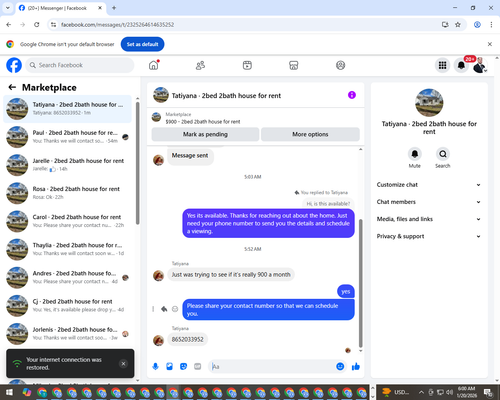Click Mark as pending button
500x400 pixels.
pyautogui.click(x=205, y=134)
